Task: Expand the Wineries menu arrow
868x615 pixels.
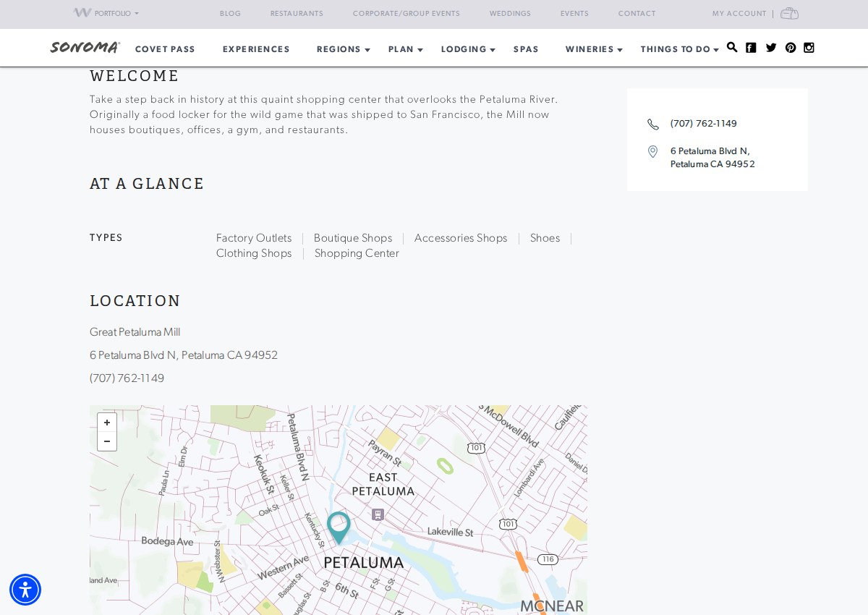Action: pos(620,50)
